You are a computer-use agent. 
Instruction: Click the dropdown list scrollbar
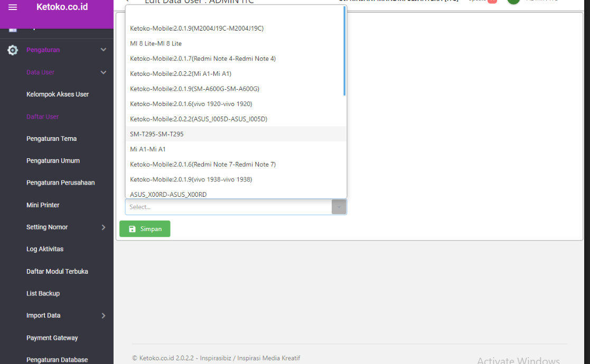344,51
